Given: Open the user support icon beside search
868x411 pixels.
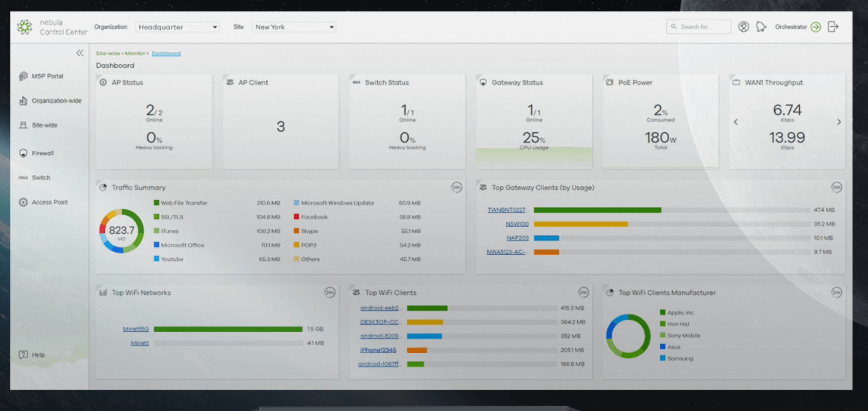Looking at the screenshot, I should click(743, 27).
